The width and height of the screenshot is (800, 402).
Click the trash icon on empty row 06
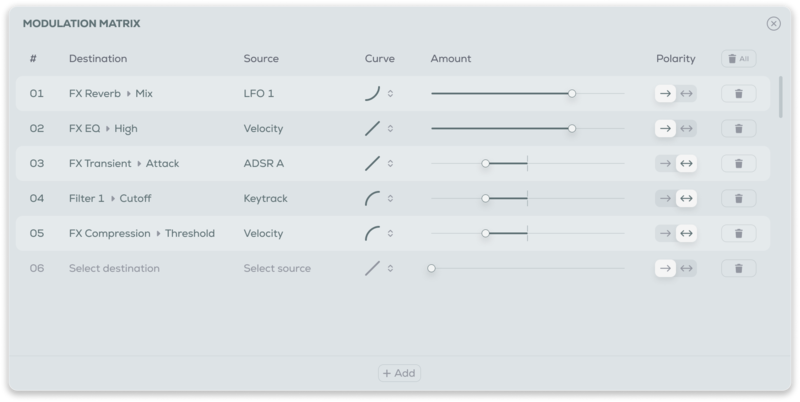(738, 268)
